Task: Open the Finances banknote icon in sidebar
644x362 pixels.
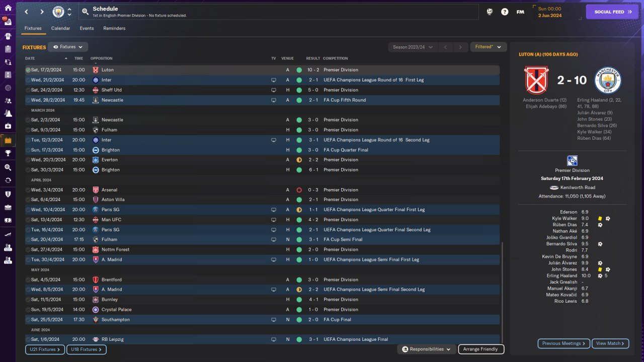Action: [8, 220]
